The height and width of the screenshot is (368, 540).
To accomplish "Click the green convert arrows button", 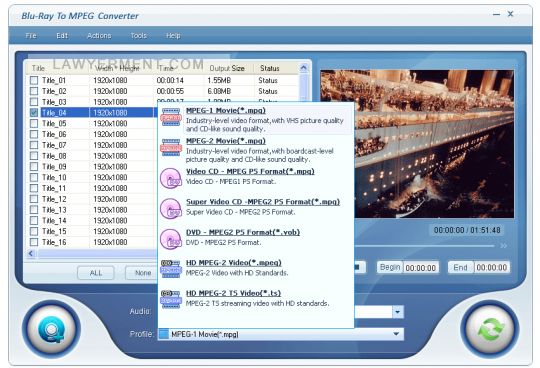I will tap(490, 329).
